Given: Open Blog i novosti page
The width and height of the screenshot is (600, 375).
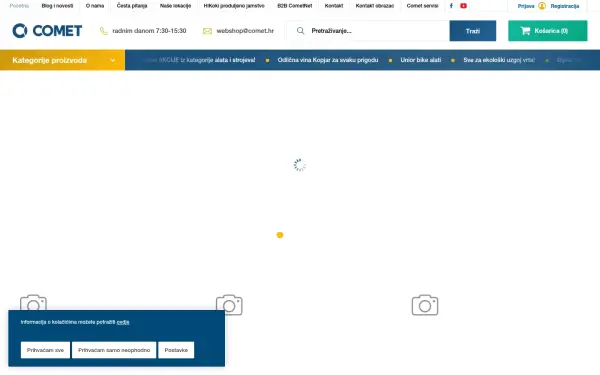Looking at the screenshot, I should tap(57, 6).
